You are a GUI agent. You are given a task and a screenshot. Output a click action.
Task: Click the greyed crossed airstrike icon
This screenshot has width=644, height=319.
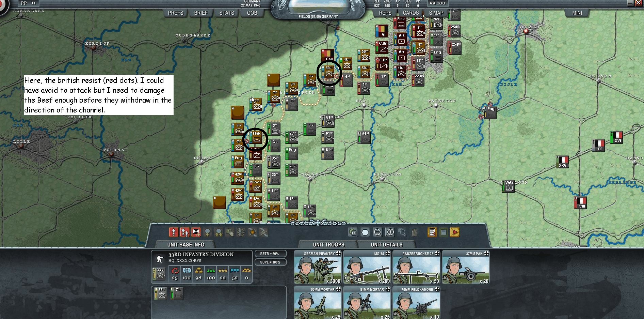[263, 232]
